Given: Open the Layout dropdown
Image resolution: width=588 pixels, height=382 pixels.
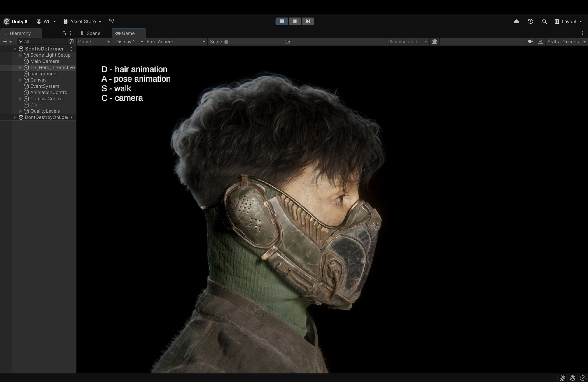Looking at the screenshot, I should point(569,22).
